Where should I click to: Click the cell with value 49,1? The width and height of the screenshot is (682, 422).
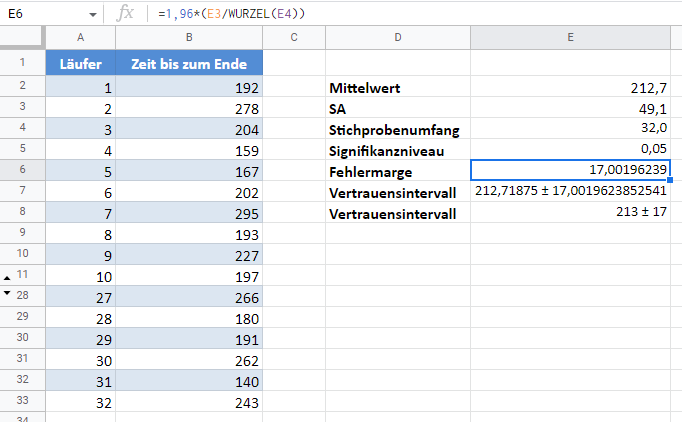point(570,107)
